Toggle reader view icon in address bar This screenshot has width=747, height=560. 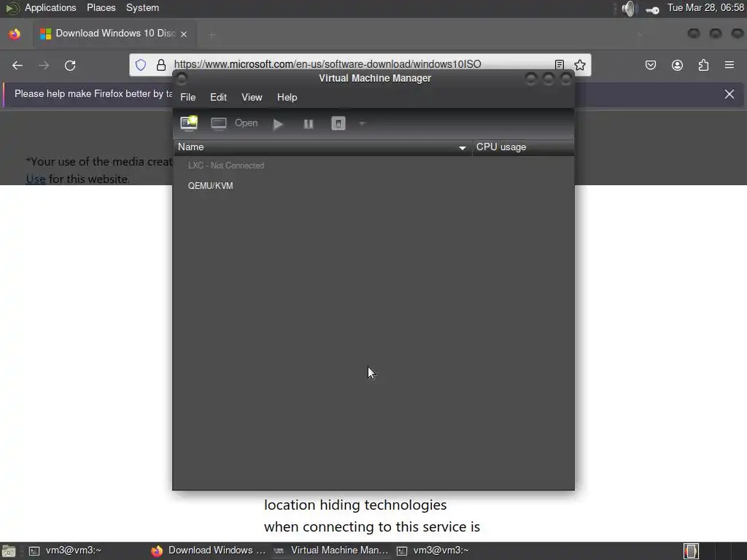[x=560, y=65]
